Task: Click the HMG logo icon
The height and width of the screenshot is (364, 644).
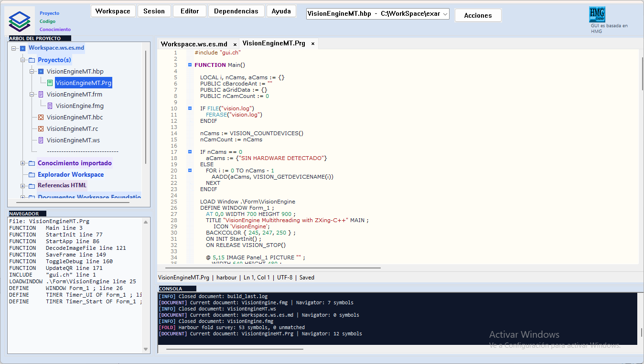Action: [x=597, y=14]
